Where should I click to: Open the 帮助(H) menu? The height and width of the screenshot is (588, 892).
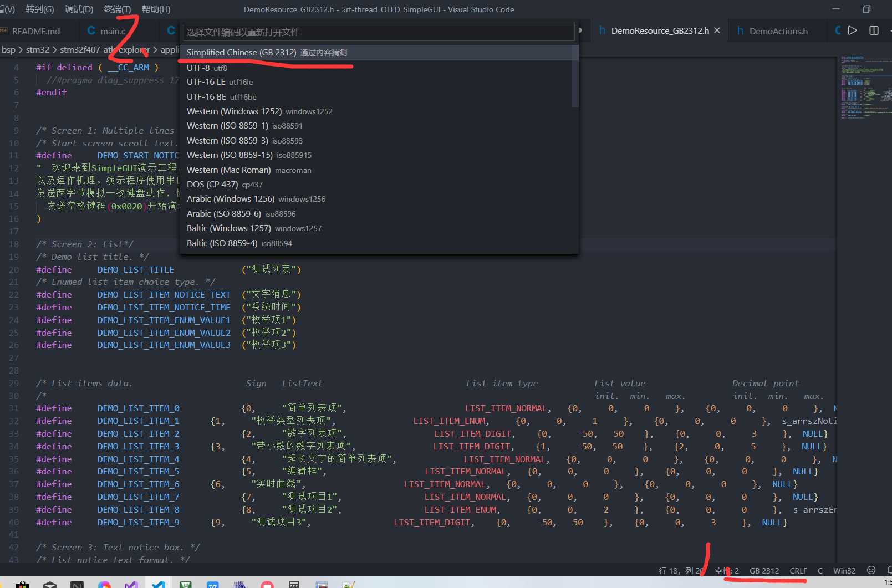click(x=156, y=9)
